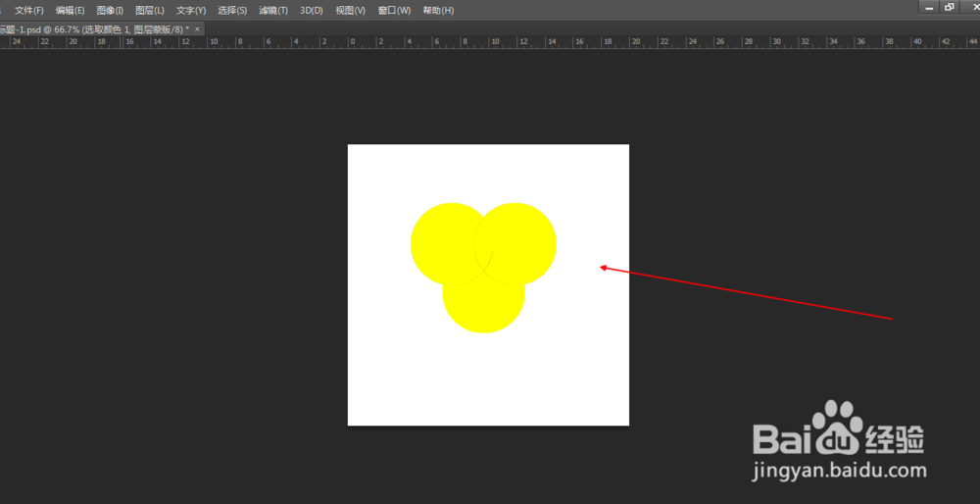
Task: Open the 图像(I) menu
Action: (110, 11)
